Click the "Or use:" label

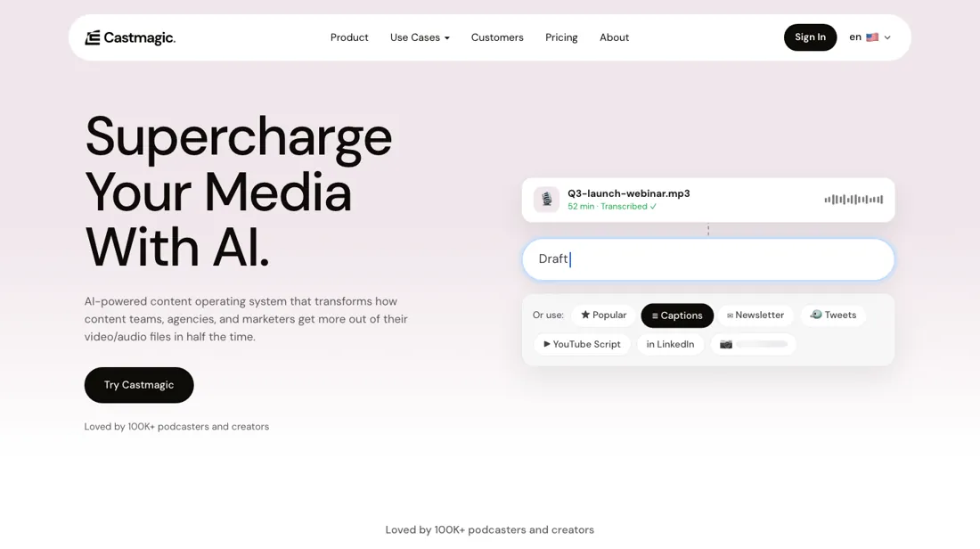[x=548, y=315]
